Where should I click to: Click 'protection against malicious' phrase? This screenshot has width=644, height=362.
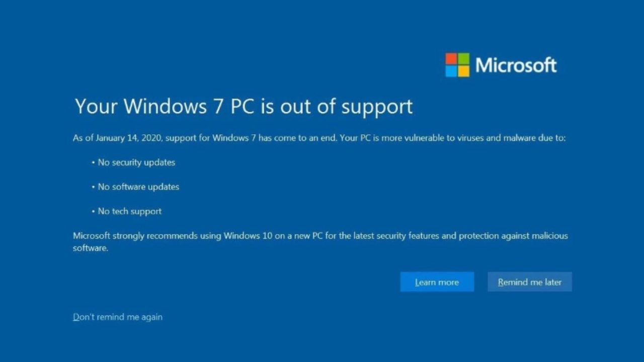coord(513,236)
